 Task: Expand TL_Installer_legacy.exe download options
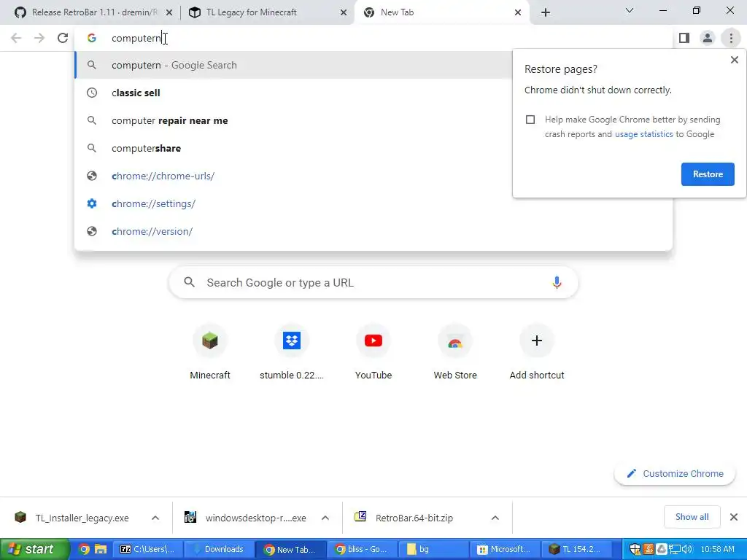155,518
